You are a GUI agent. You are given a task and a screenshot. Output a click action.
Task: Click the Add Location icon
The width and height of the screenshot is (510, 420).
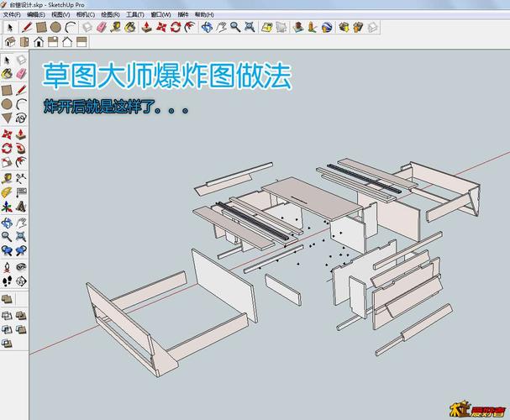[x=266, y=28]
